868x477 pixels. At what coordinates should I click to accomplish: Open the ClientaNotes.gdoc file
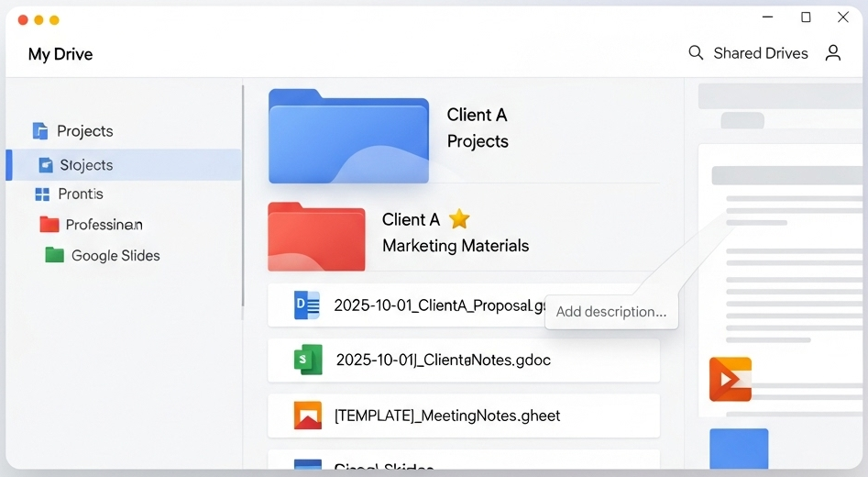pyautogui.click(x=464, y=361)
